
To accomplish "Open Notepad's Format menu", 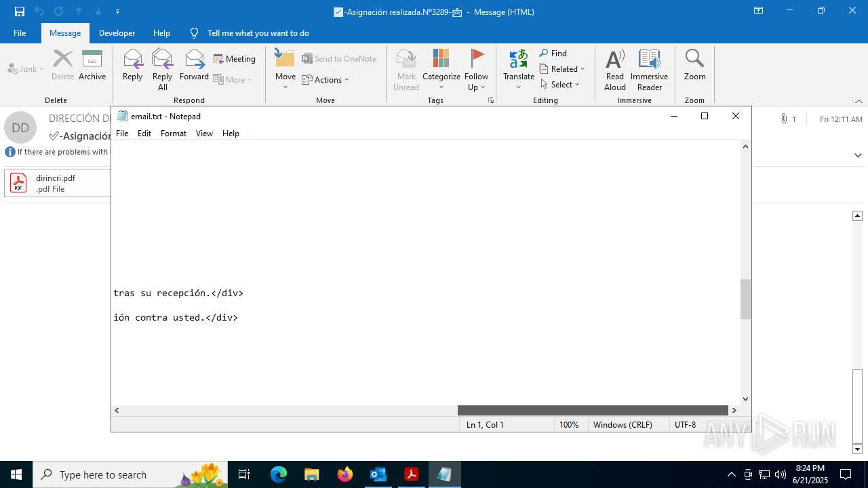I will coord(174,134).
